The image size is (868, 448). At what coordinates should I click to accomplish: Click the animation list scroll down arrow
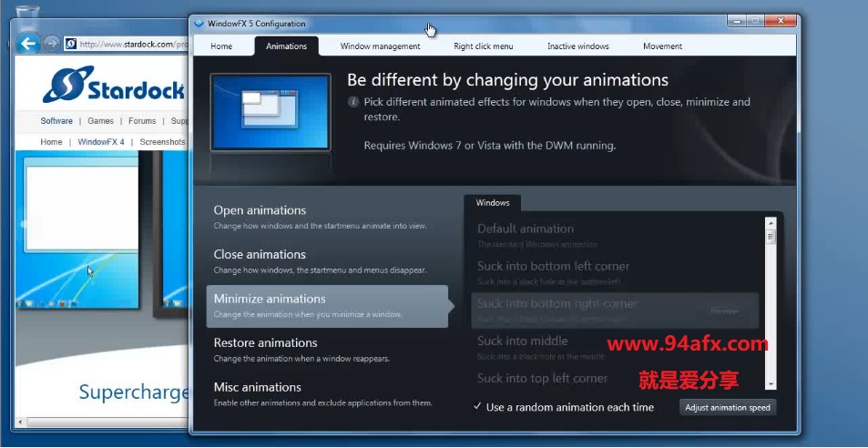771,384
